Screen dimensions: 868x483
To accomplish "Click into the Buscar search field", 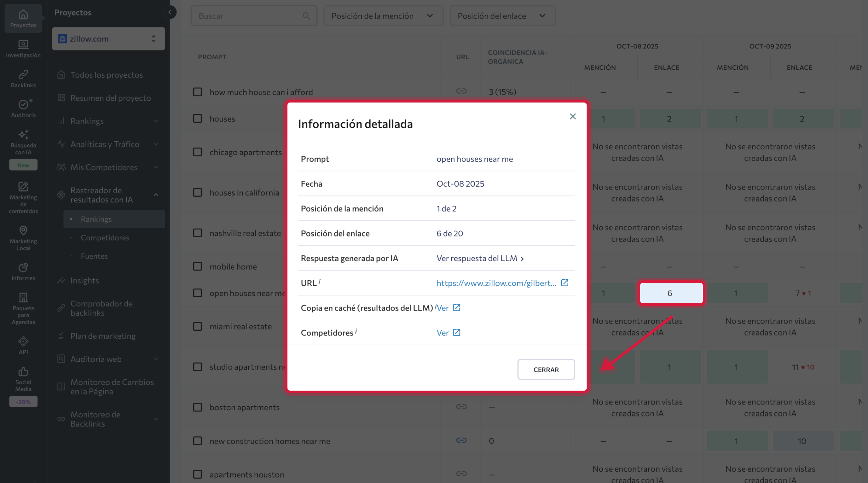I will tap(249, 16).
